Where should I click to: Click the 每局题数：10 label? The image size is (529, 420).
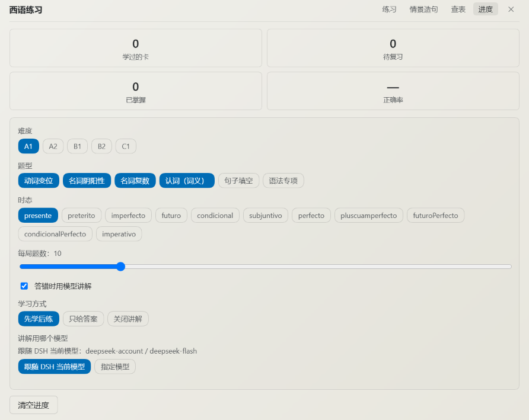pyautogui.click(x=40, y=253)
